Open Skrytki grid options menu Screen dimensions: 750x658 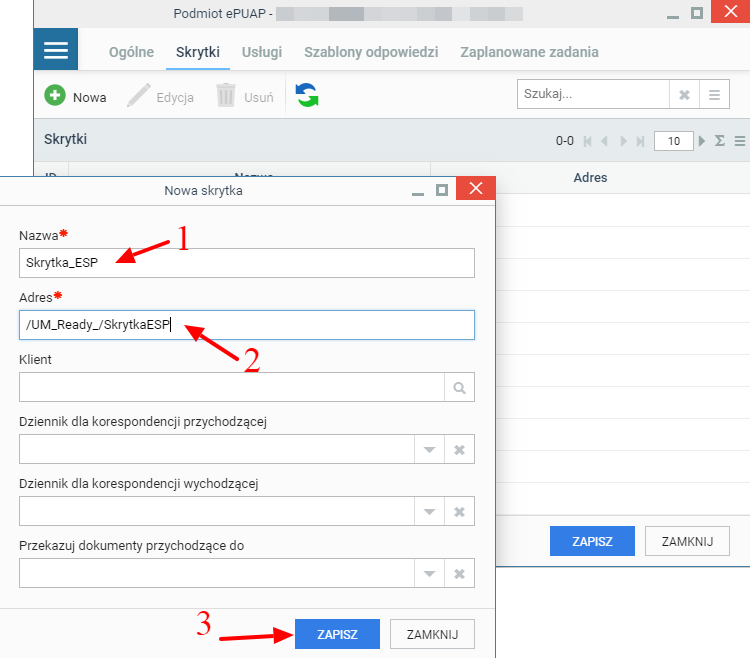(x=739, y=141)
